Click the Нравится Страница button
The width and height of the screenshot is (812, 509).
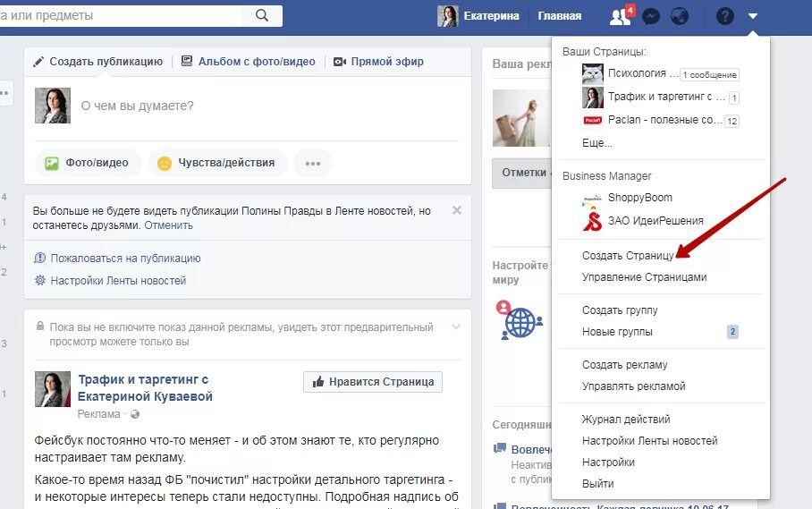click(373, 382)
